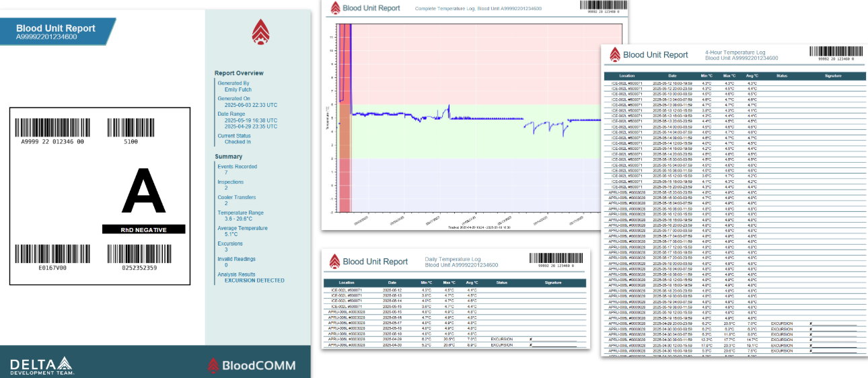Click the Location column header in Daily log
This screenshot has width=868, height=378.
(x=347, y=282)
